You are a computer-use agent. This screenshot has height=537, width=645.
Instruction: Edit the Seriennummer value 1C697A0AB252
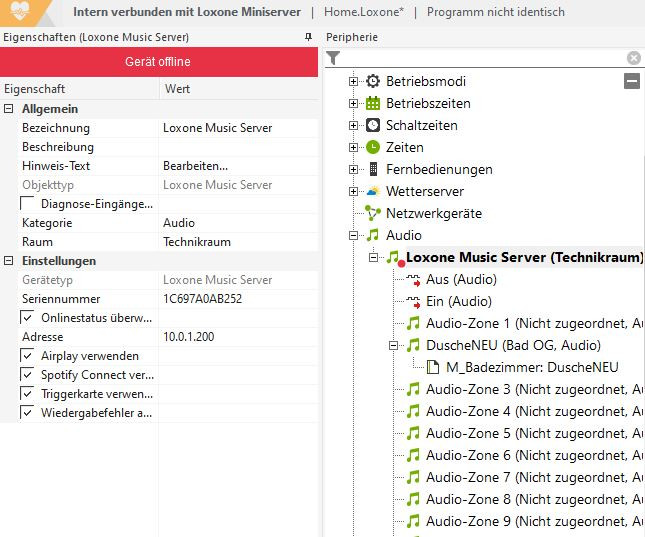pyautogui.click(x=239, y=299)
